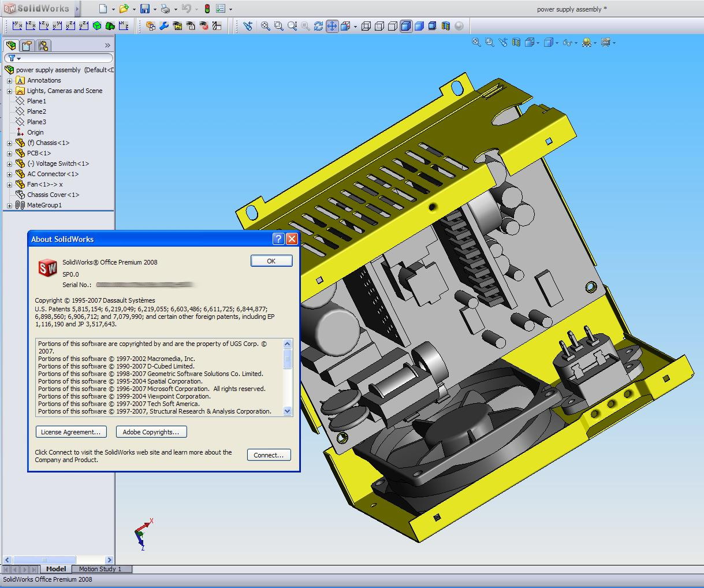Screen dimensions: 704x588
Task: Switch to ConfigurationManager tab
Action: click(43, 45)
